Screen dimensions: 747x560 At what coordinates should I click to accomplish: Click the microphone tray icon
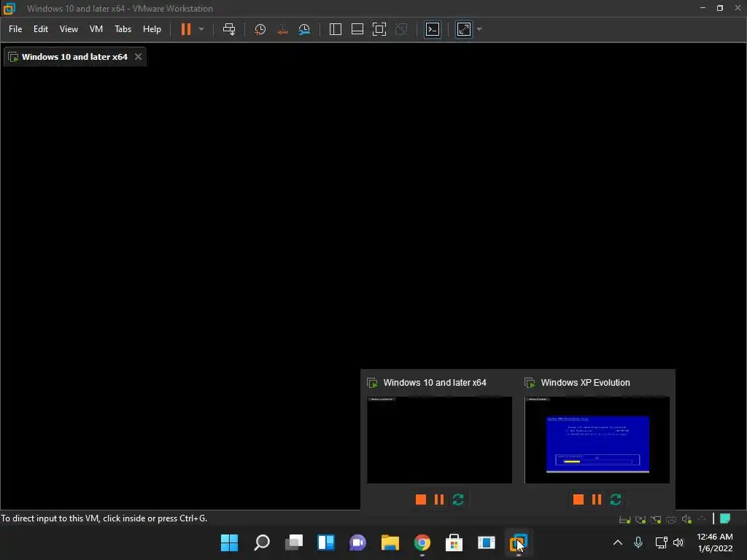[638, 542]
